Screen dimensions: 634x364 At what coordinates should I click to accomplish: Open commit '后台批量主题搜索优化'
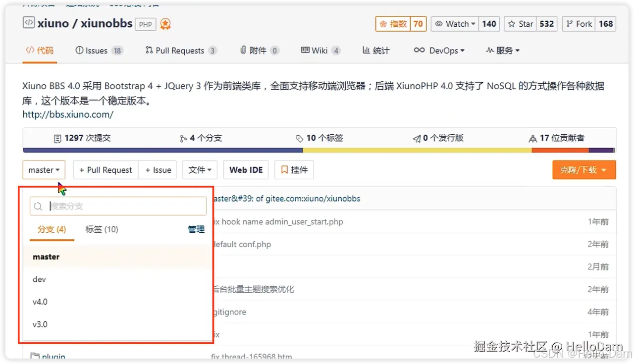pyautogui.click(x=254, y=289)
